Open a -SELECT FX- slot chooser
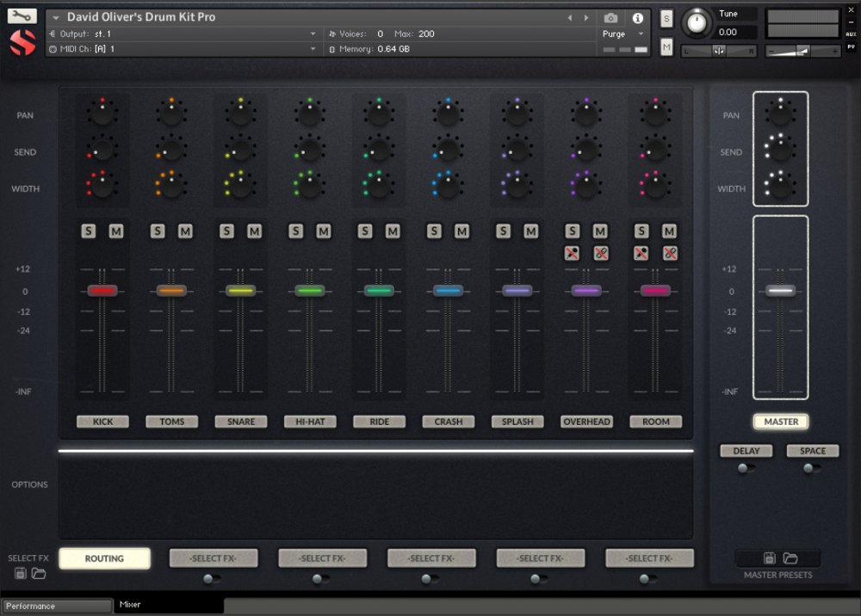861x616 pixels. pos(214,557)
